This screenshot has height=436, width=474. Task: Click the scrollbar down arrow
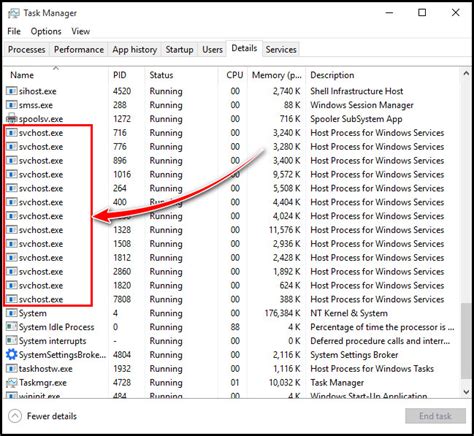466,392
